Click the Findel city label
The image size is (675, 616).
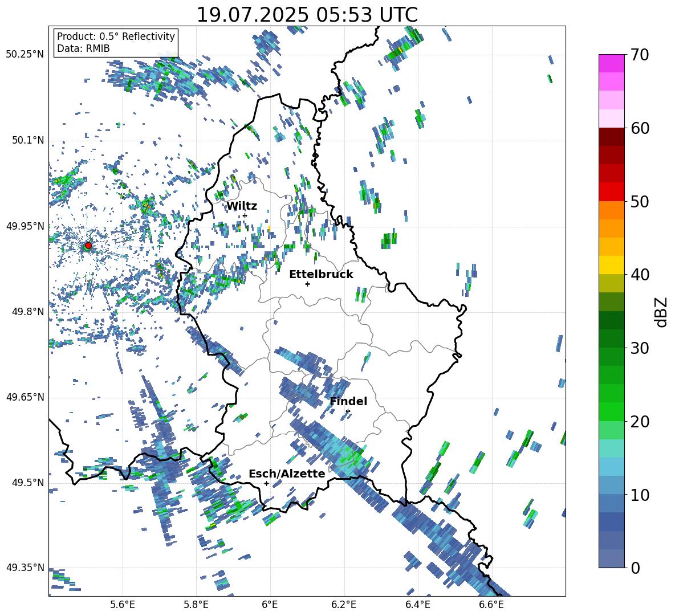tap(348, 401)
